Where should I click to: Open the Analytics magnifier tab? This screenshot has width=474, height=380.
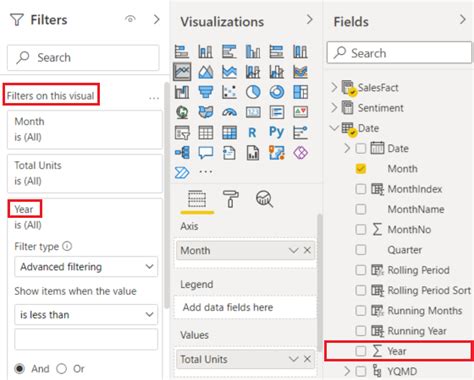(264, 199)
